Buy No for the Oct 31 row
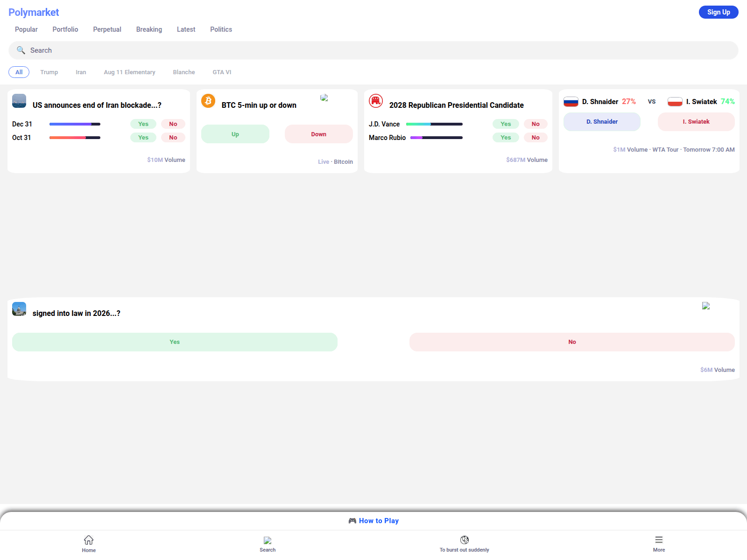 pos(173,138)
